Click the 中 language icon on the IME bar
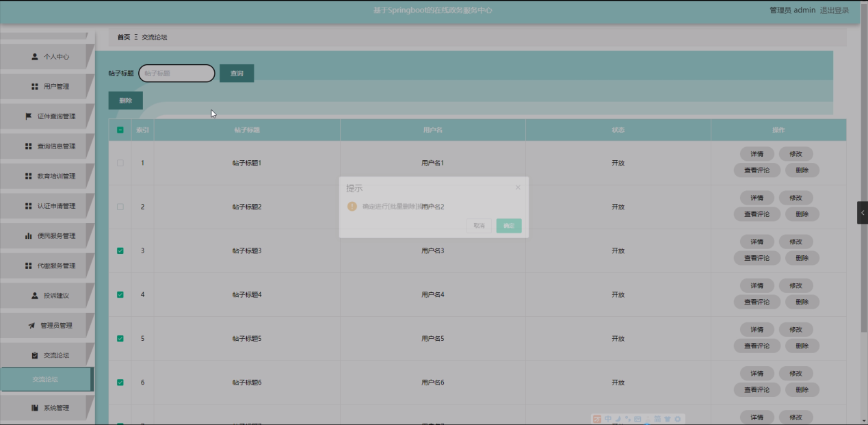Screen dimensions: 868x425 [608, 418]
